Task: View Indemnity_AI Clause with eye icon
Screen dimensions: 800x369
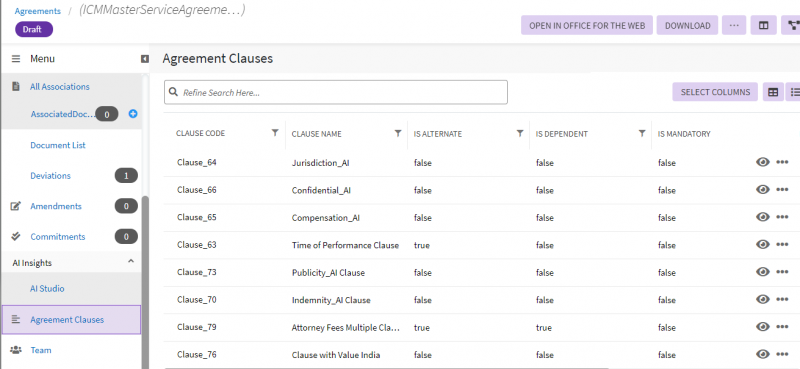Action: (x=763, y=300)
